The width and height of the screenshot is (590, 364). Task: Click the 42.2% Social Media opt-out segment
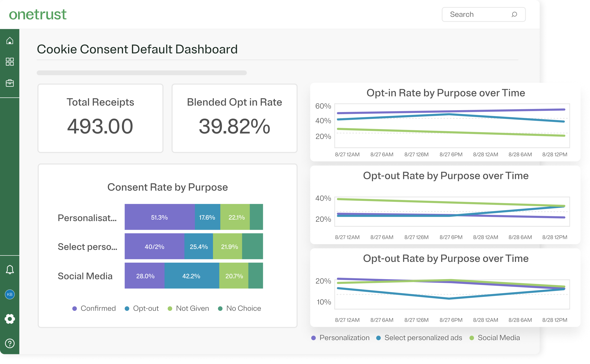[x=191, y=276]
